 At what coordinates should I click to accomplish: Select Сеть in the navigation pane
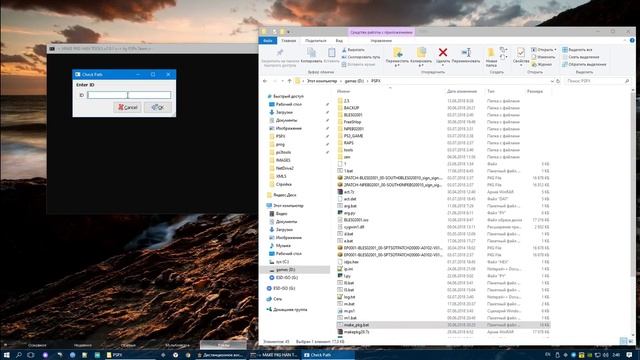click(278, 299)
